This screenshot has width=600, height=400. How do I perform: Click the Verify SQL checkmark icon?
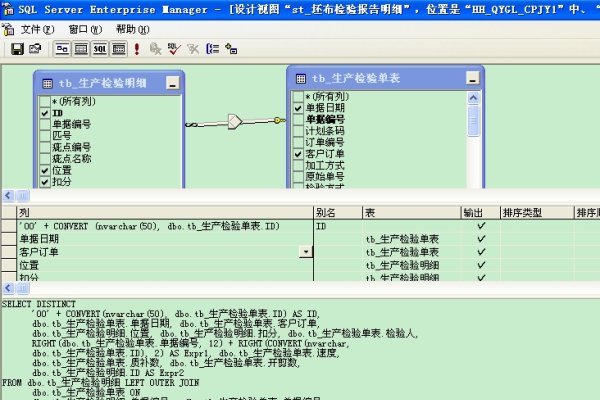click(x=174, y=49)
